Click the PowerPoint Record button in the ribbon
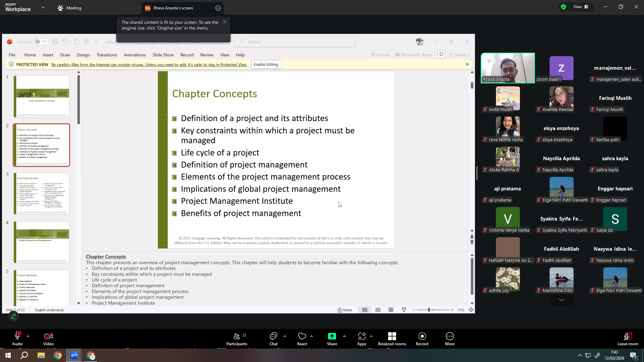Image resolution: width=644 pixels, height=362 pixels. click(x=380, y=55)
